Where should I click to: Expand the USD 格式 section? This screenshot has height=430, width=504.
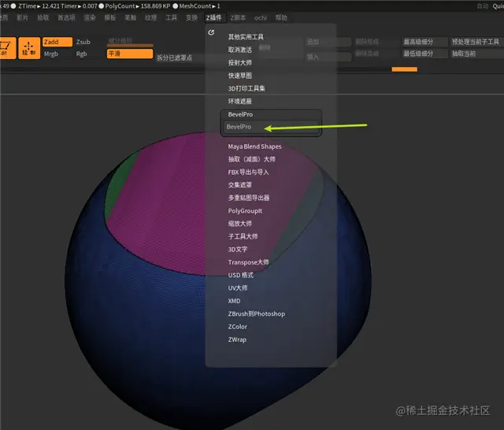[x=240, y=275]
